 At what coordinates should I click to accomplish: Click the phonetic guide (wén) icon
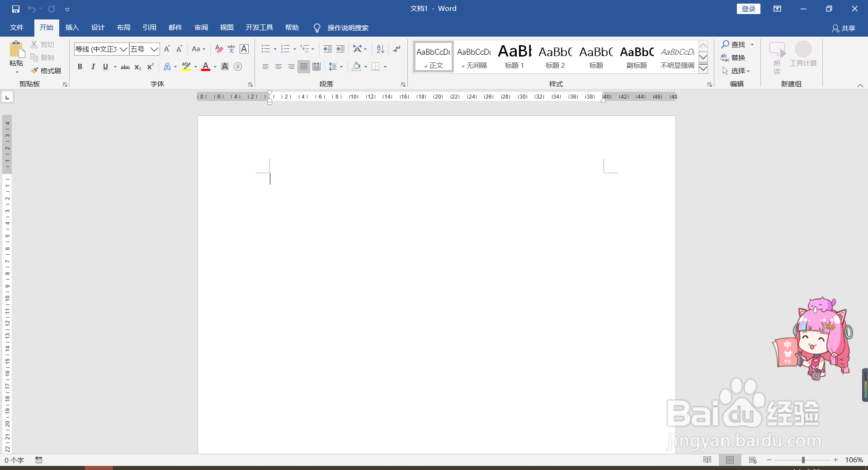pos(231,49)
